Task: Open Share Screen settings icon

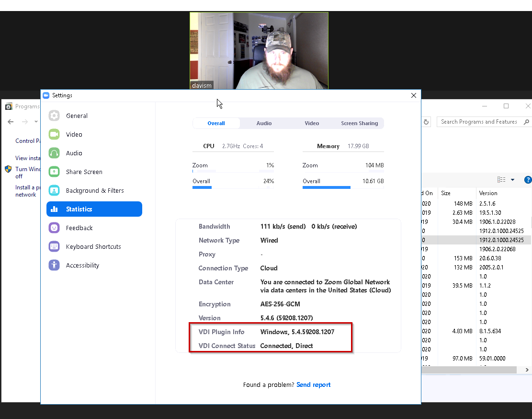Action: pos(54,172)
